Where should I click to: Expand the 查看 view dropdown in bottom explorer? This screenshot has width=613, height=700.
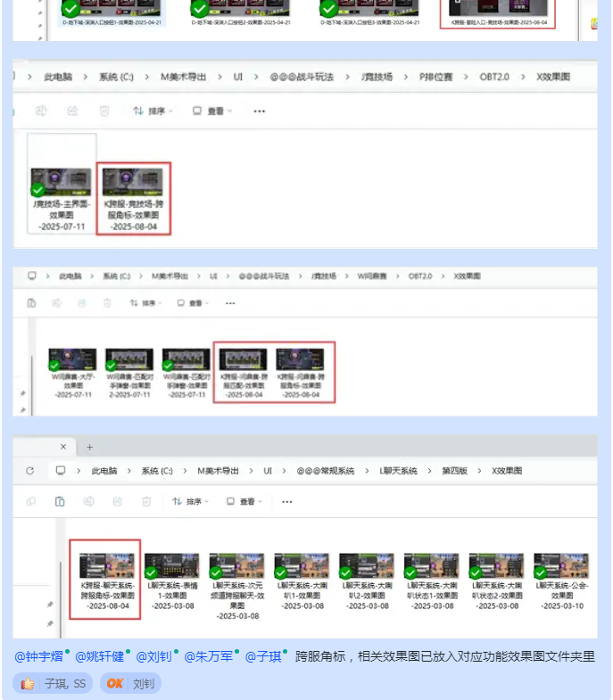(x=244, y=501)
